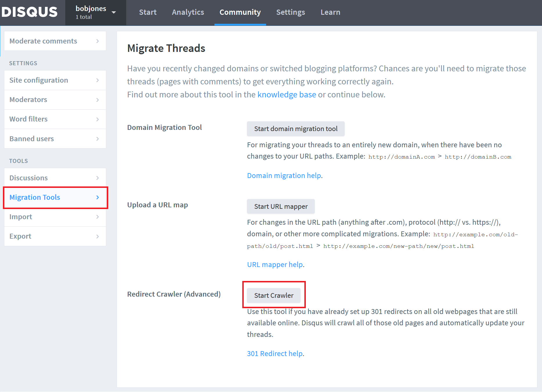Switch to the Analytics tab
Image resolution: width=542 pixels, height=392 pixels.
click(188, 12)
